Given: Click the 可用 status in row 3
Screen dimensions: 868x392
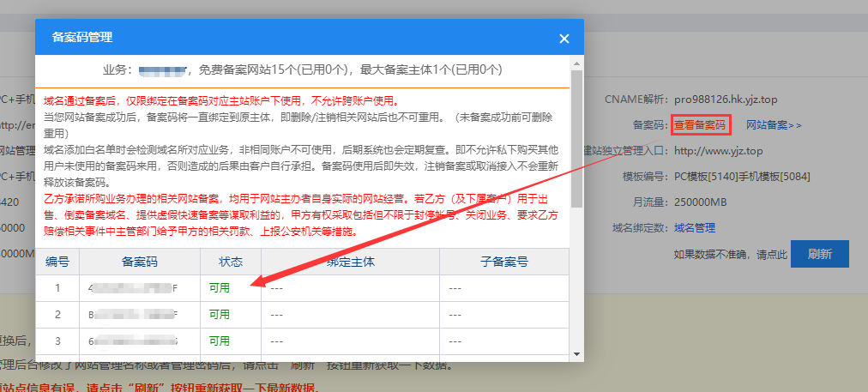Looking at the screenshot, I should coord(220,341).
